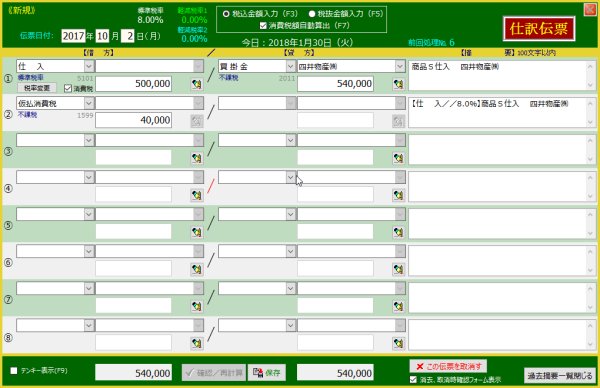The image size is (600, 388).
Task: Click row 4 debit amount field
Action: pos(134,195)
